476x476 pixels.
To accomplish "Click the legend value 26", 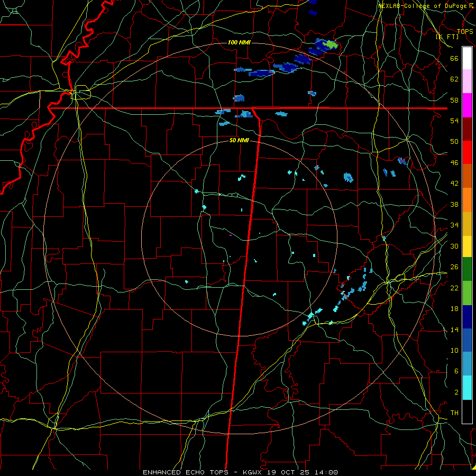I will (x=454, y=267).
